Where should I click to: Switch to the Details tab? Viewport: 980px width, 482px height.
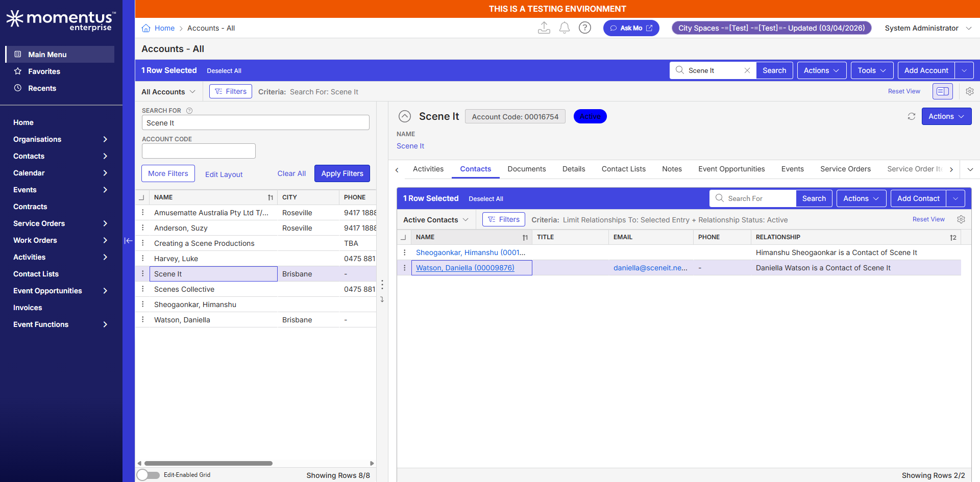tap(574, 169)
